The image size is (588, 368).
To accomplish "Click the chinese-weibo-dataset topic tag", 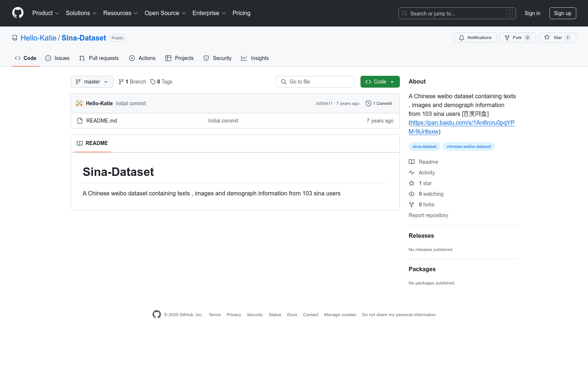I will [469, 146].
